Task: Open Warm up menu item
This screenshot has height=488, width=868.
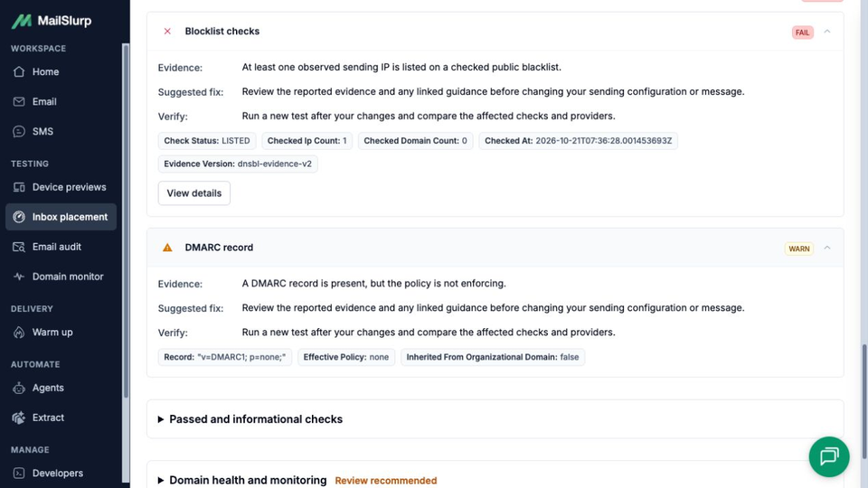Action: pos(61,332)
